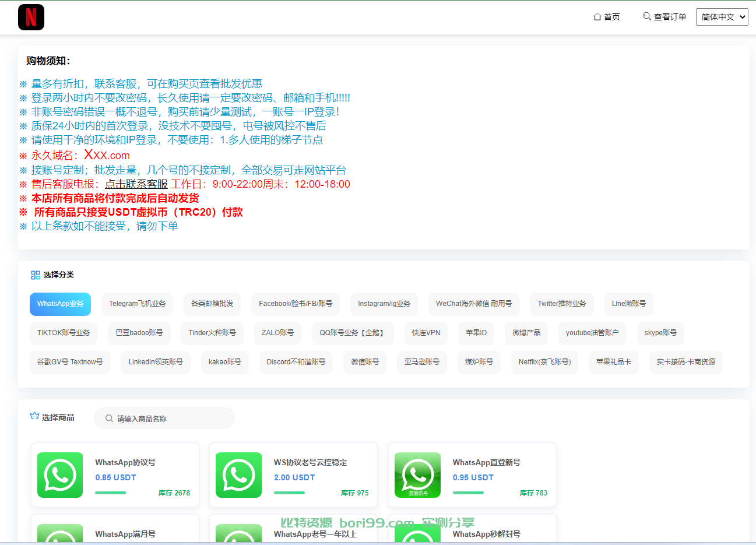
Task: Select skype账号 category
Action: [x=660, y=333]
